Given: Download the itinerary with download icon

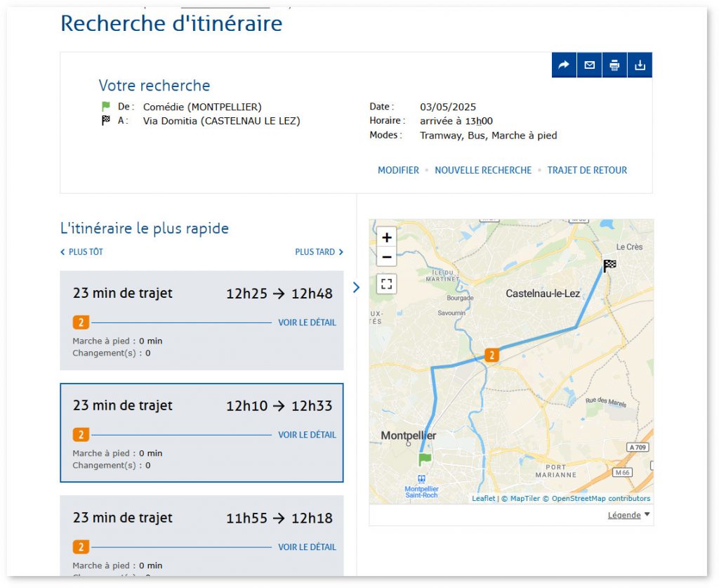Looking at the screenshot, I should pyautogui.click(x=640, y=65).
